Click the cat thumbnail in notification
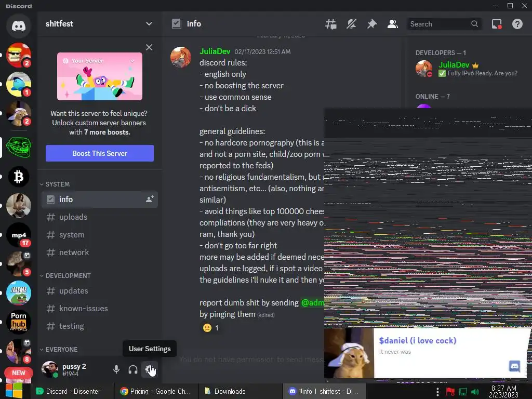This screenshot has height=399, width=532. (349, 353)
